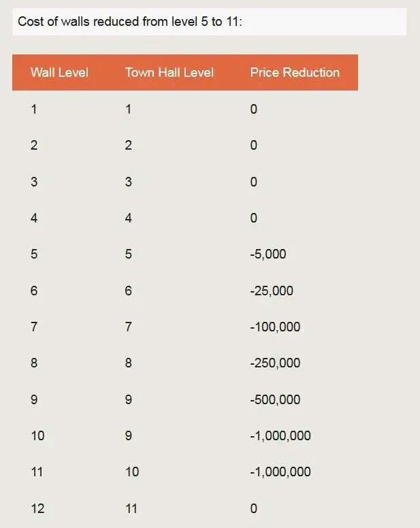Select wall level 10 in the first column
Image resolution: width=420 pixels, height=528 pixels.
(x=37, y=436)
